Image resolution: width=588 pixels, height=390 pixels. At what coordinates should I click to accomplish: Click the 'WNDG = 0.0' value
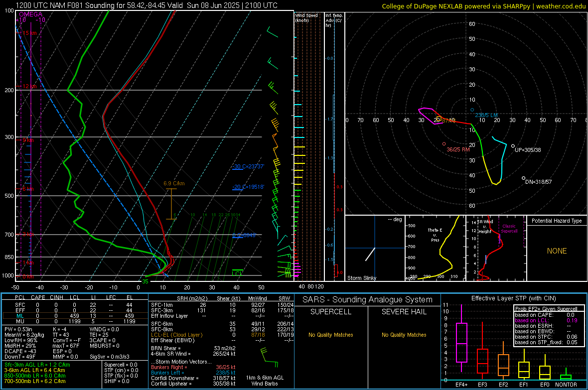pyautogui.click(x=104, y=329)
